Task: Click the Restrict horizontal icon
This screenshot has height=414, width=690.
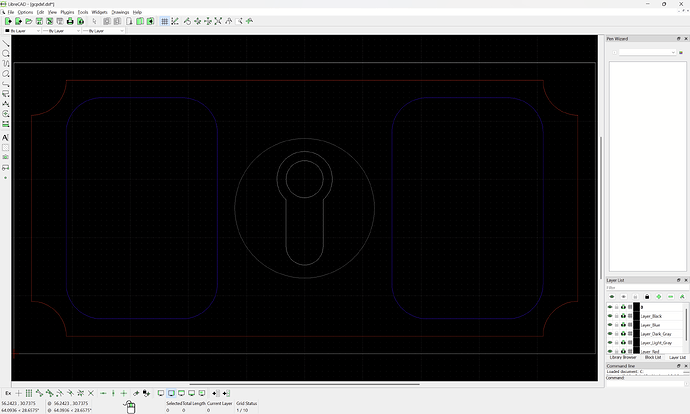Action: click(x=103, y=393)
